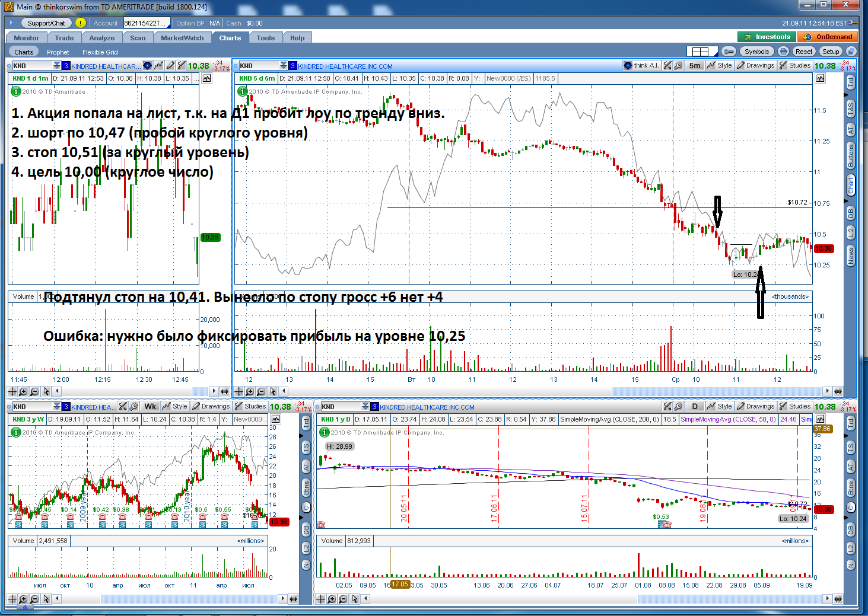The height and width of the screenshot is (616, 868).
Task: Click the studies flask icon in 1m chart header
Action: pyautogui.click(x=182, y=65)
